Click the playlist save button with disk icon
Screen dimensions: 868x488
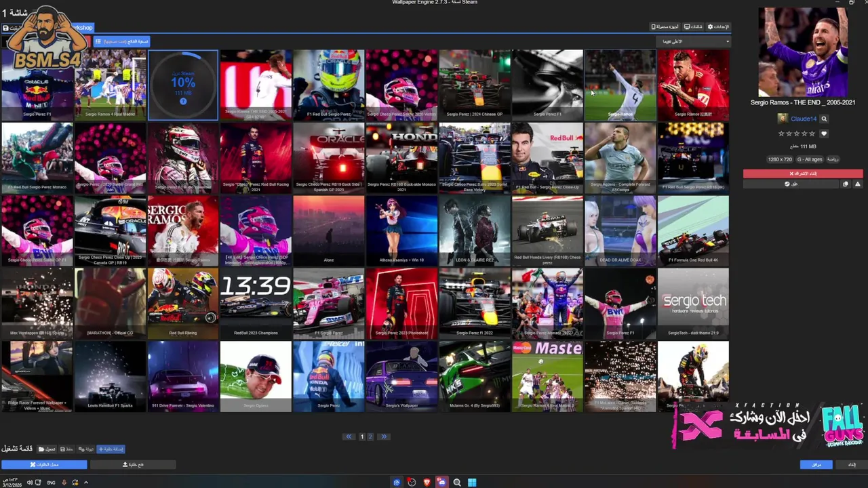pos(66,449)
